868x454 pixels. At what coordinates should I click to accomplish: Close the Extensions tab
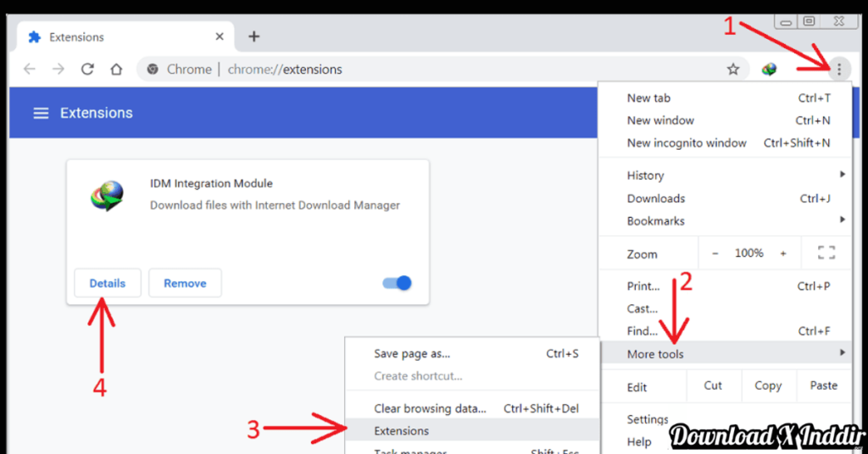point(220,37)
